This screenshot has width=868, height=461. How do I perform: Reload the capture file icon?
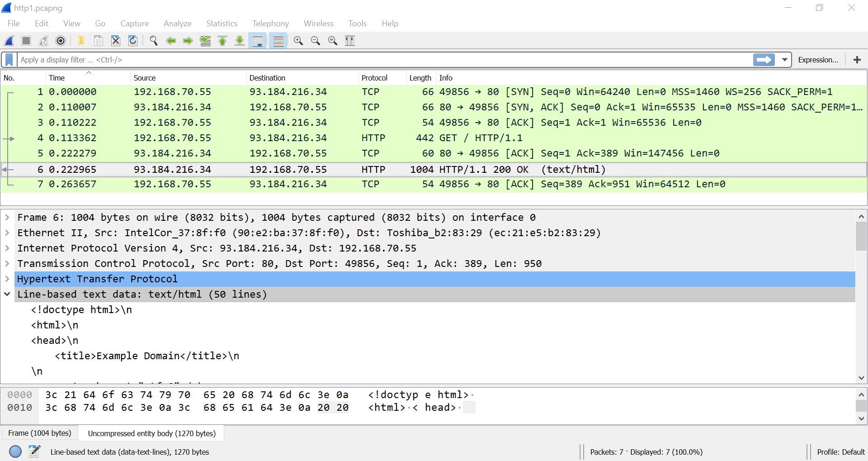coord(133,41)
